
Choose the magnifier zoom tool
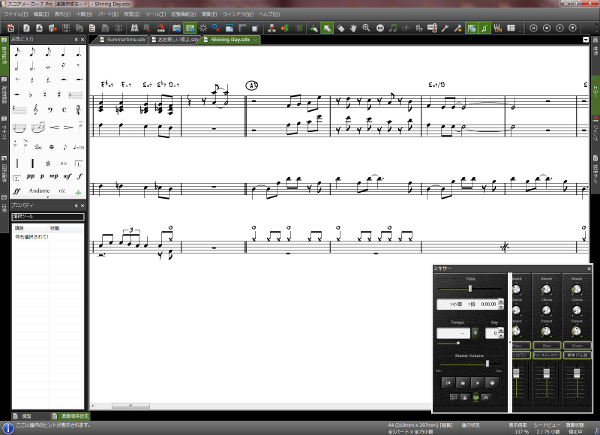366,28
